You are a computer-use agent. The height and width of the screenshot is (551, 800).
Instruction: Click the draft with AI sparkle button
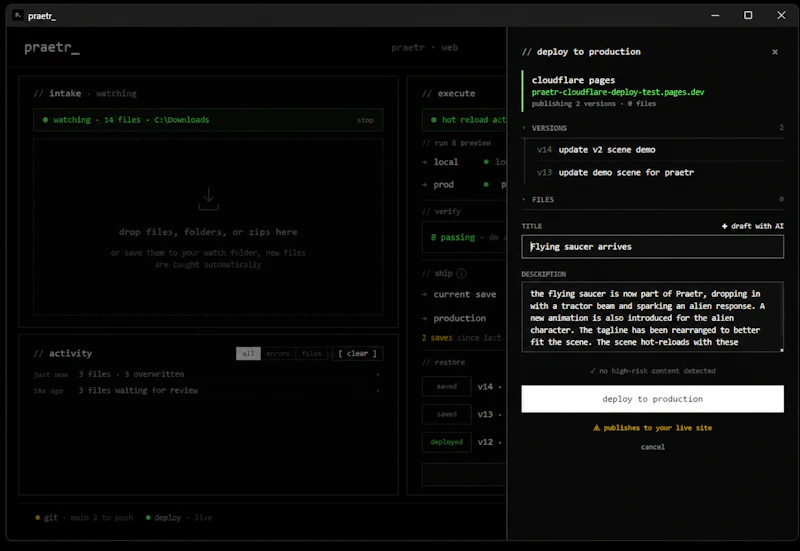(x=752, y=226)
